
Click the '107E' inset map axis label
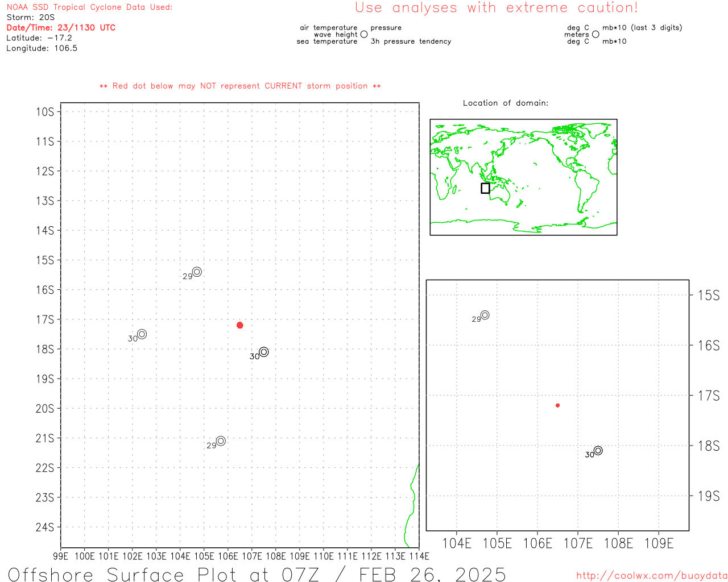[x=578, y=543]
